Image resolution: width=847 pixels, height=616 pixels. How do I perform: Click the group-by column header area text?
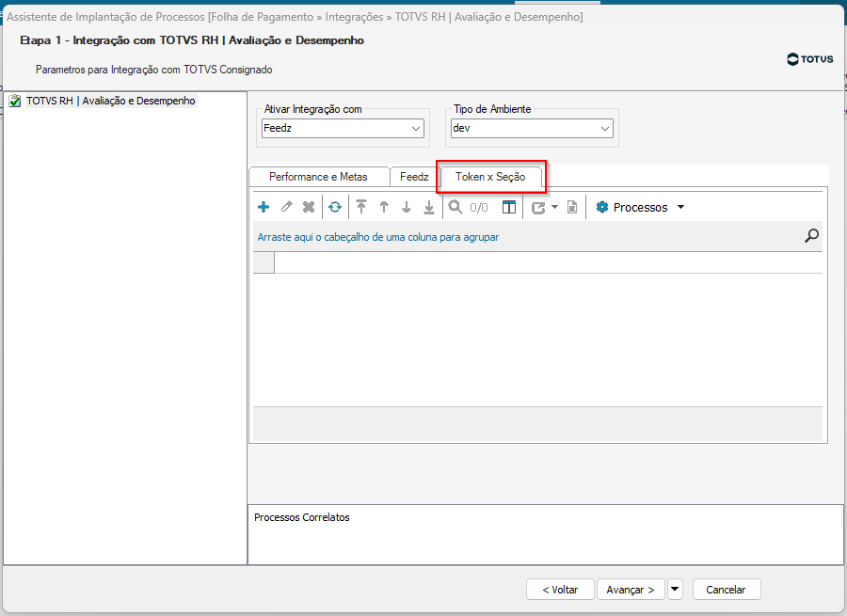point(378,237)
